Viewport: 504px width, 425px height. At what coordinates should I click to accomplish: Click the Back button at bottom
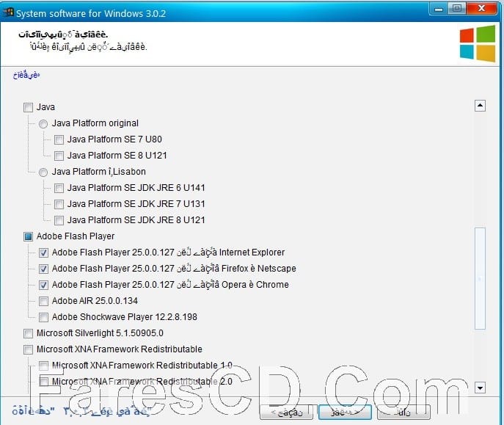pos(286,412)
